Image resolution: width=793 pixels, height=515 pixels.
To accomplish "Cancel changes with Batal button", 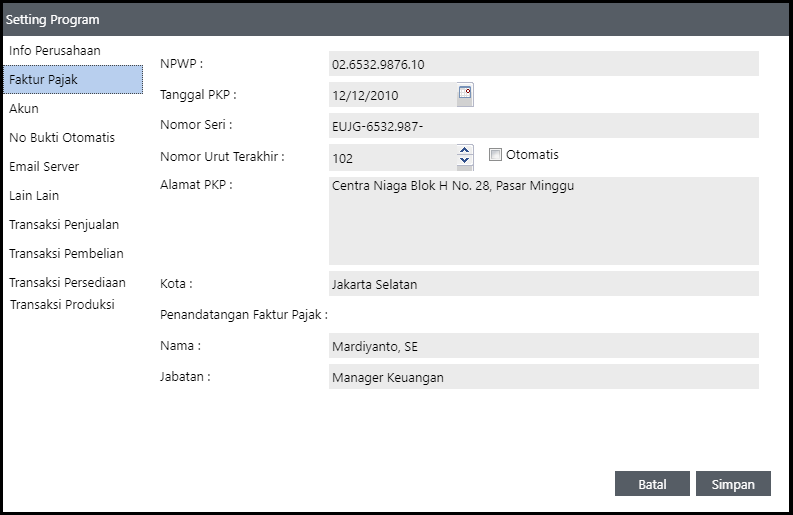I will point(652,483).
